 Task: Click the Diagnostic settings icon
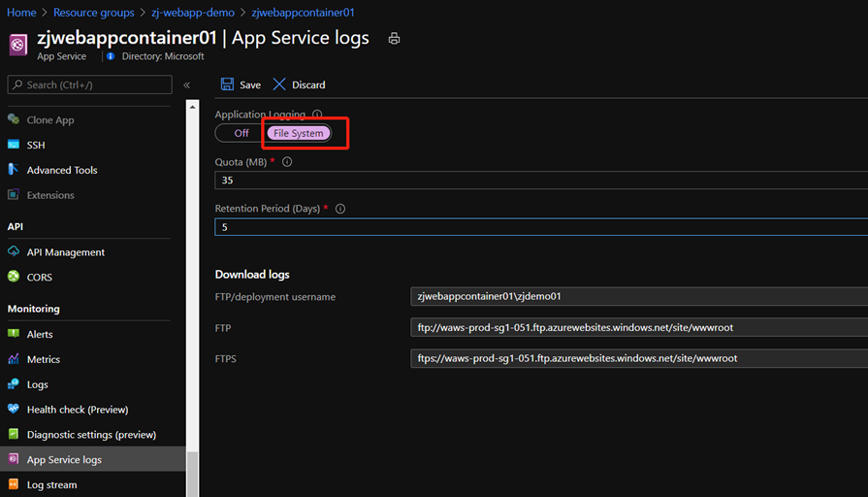[x=14, y=434]
